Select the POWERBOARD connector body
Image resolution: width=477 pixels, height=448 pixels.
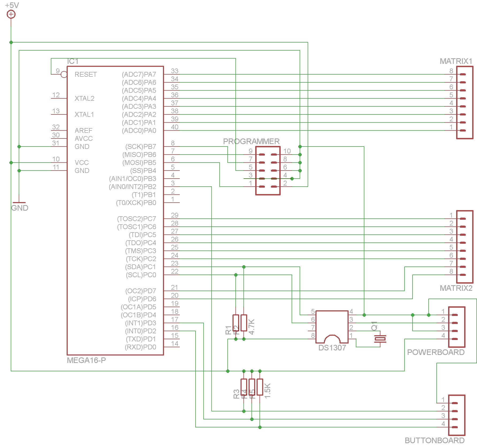(457, 327)
